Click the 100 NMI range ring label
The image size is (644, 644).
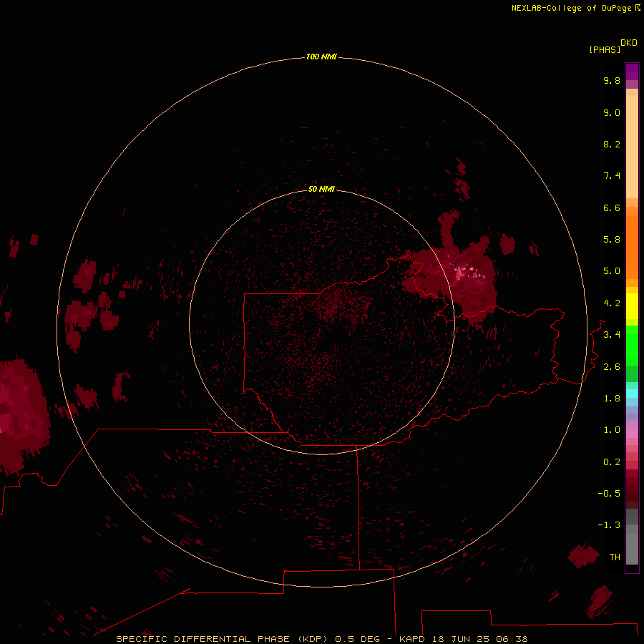[x=321, y=57]
